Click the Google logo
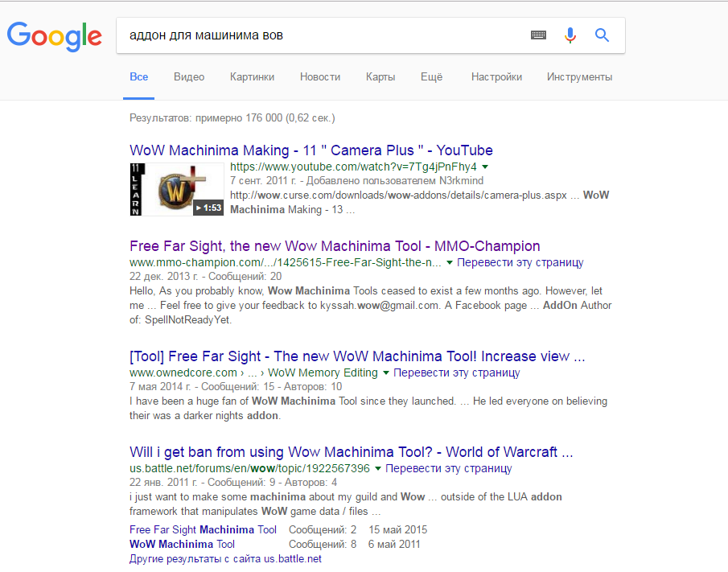This screenshot has width=728, height=572. click(55, 36)
